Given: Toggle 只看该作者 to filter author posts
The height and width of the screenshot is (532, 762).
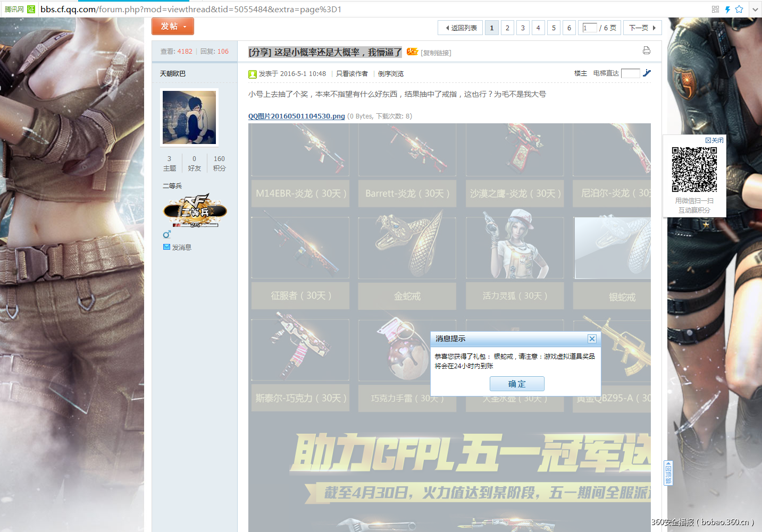Looking at the screenshot, I should [x=352, y=73].
